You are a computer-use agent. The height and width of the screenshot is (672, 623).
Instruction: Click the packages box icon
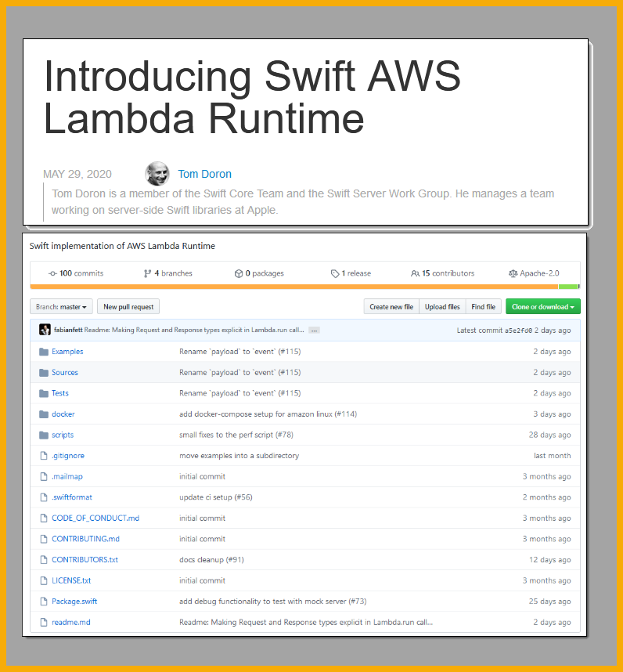click(239, 273)
